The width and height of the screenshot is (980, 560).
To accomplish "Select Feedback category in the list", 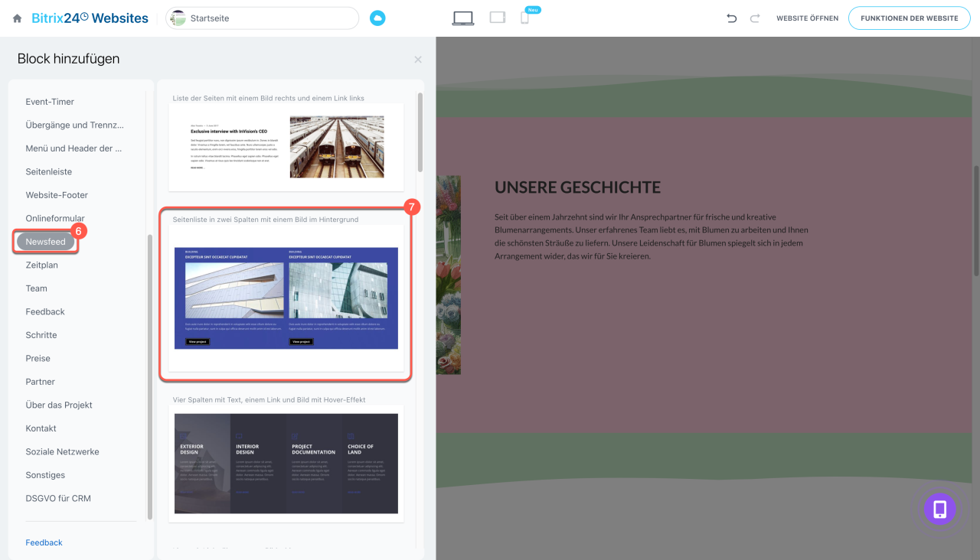I will pos(45,311).
